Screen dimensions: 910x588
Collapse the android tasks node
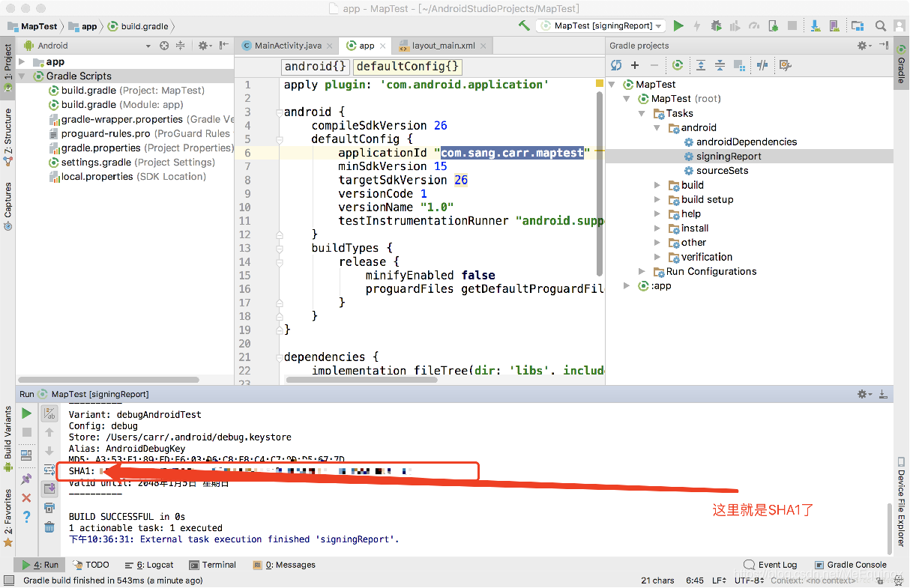[x=657, y=127]
